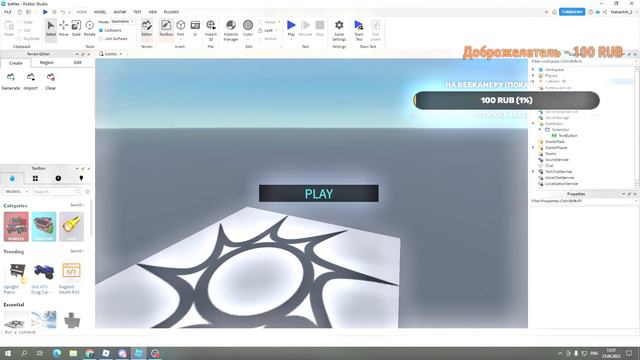Open the Toolbox marketplace tab icon
The image size is (640, 360).
click(12, 178)
